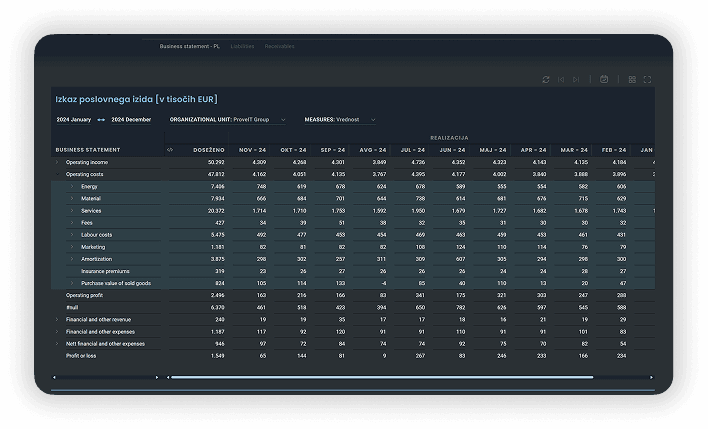
Task: Expand the Operating income row
Action: (57, 162)
